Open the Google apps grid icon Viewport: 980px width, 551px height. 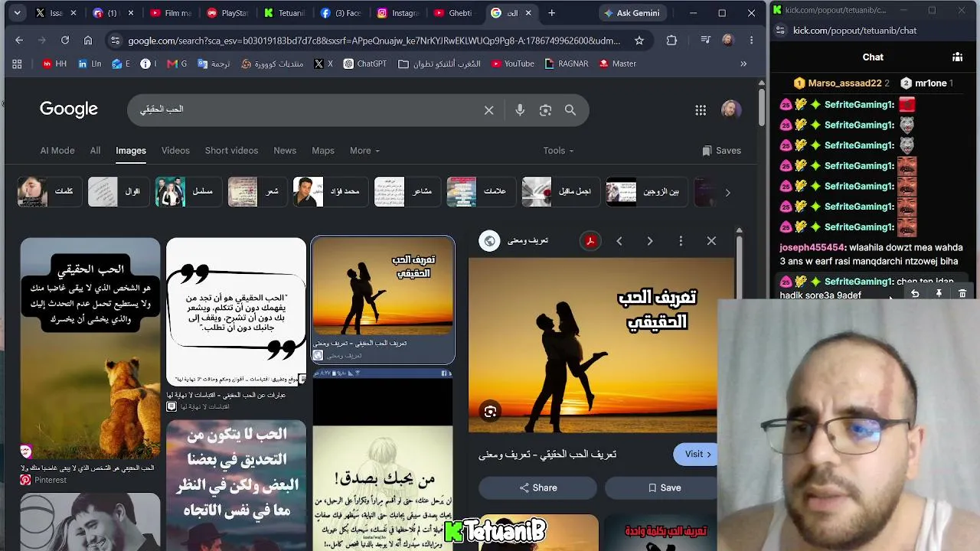click(x=701, y=110)
